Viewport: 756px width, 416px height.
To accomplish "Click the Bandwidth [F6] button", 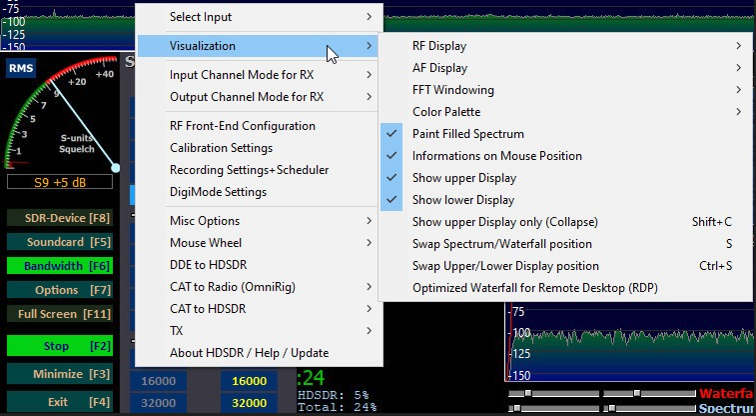I will click(60, 266).
